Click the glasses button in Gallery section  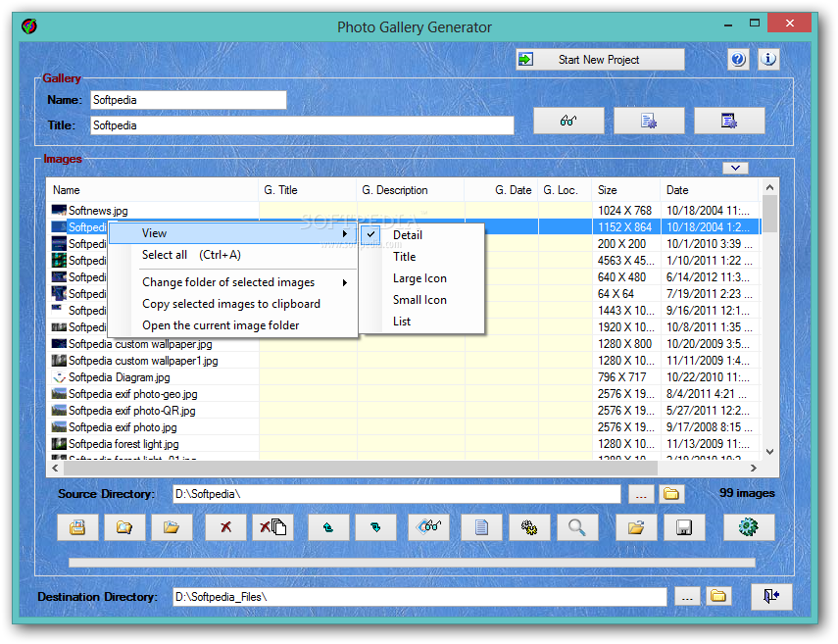point(568,121)
